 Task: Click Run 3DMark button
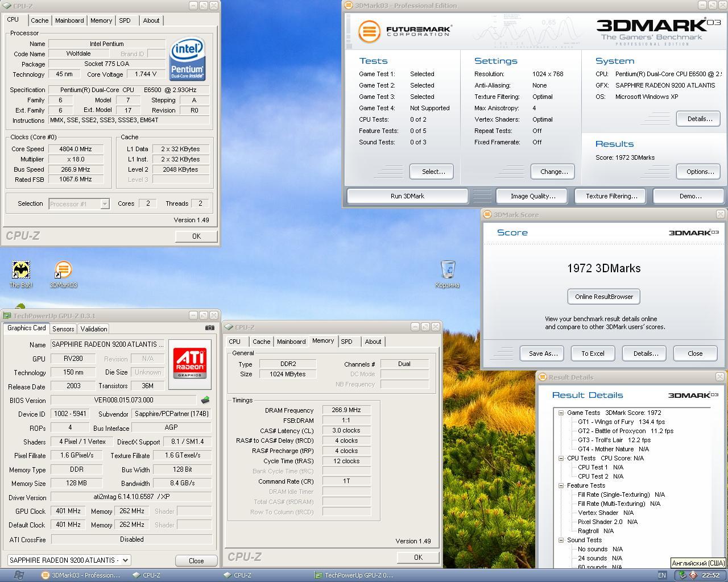click(x=407, y=196)
